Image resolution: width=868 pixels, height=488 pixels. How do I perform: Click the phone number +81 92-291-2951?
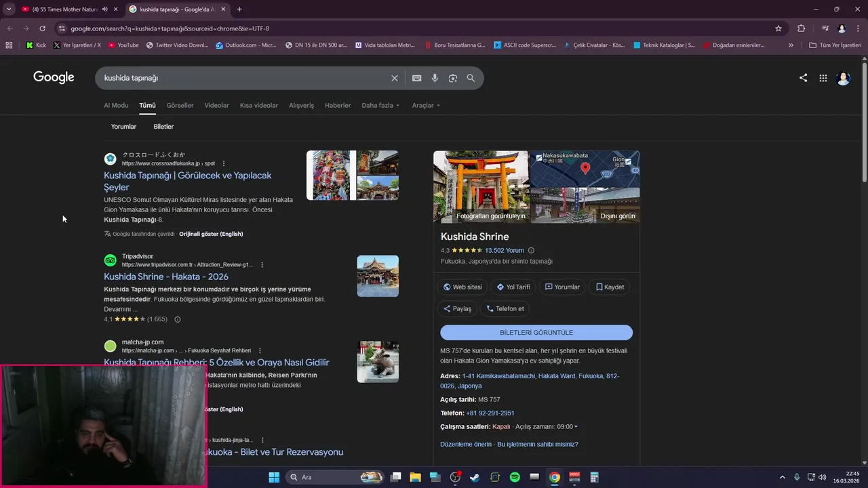tap(490, 413)
